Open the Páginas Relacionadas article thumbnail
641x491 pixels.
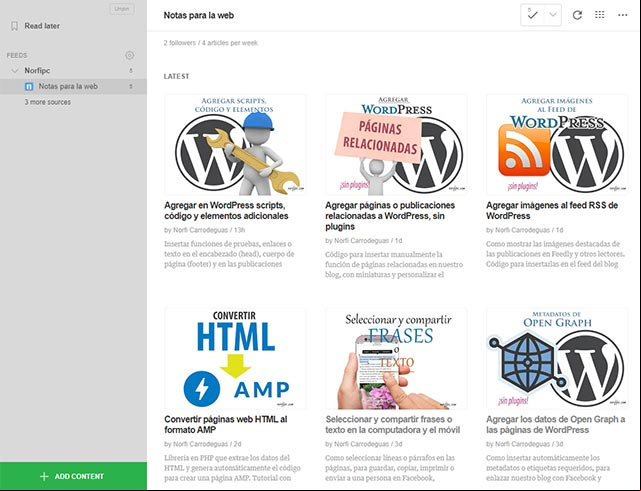[396, 145]
